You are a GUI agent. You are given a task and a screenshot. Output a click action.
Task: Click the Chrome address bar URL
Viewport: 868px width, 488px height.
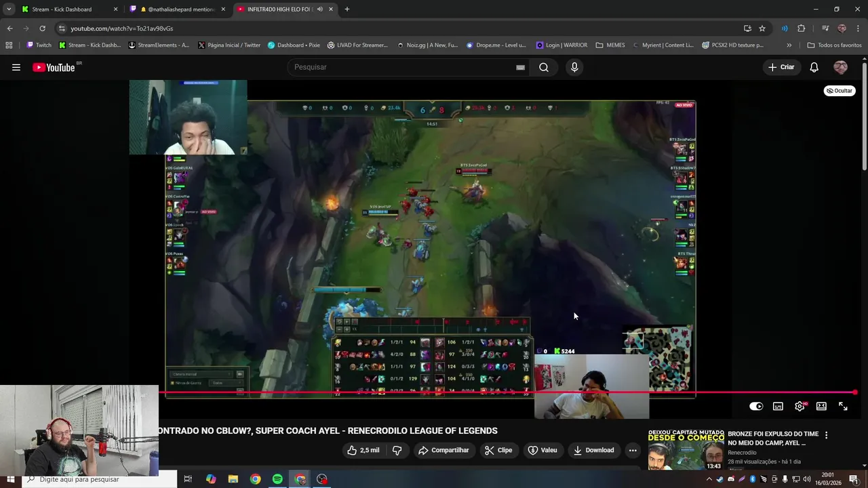click(122, 28)
